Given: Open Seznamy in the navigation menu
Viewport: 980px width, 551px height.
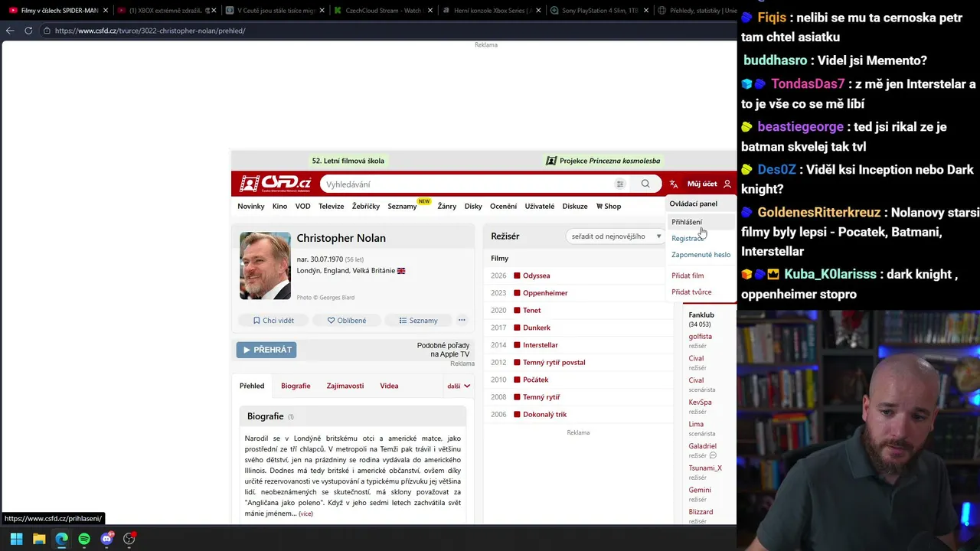Looking at the screenshot, I should point(402,206).
